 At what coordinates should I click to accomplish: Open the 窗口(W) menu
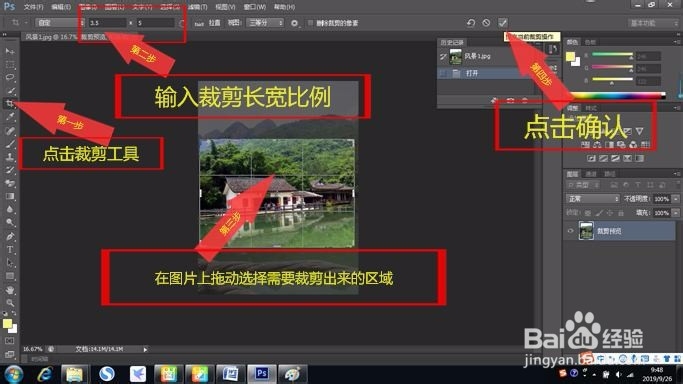(254, 7)
